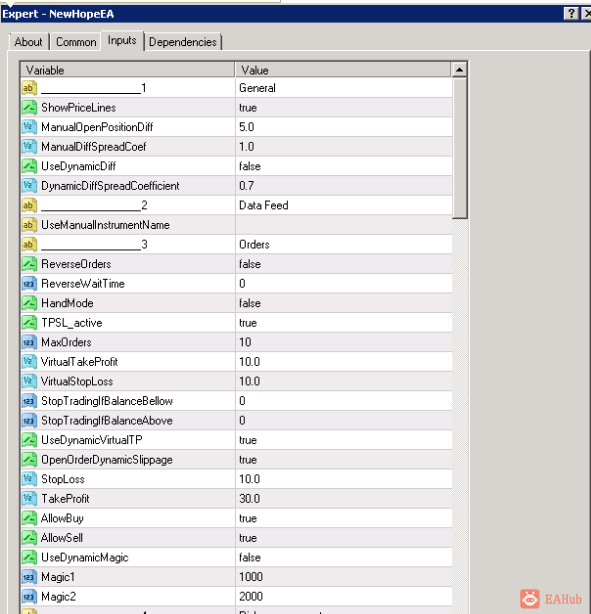Click the General section string icon

(x=29, y=88)
